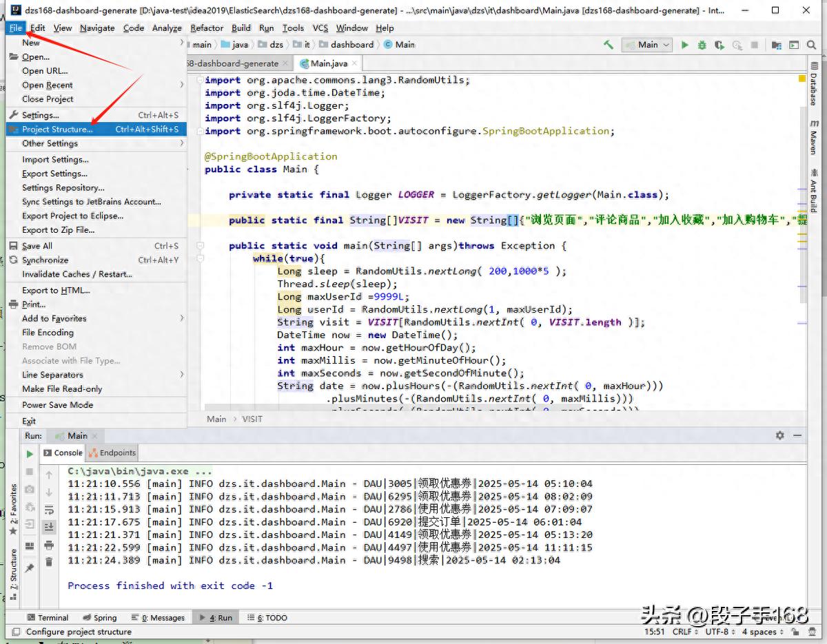
Task: Select Export to Zip File... entry
Action: (96, 230)
